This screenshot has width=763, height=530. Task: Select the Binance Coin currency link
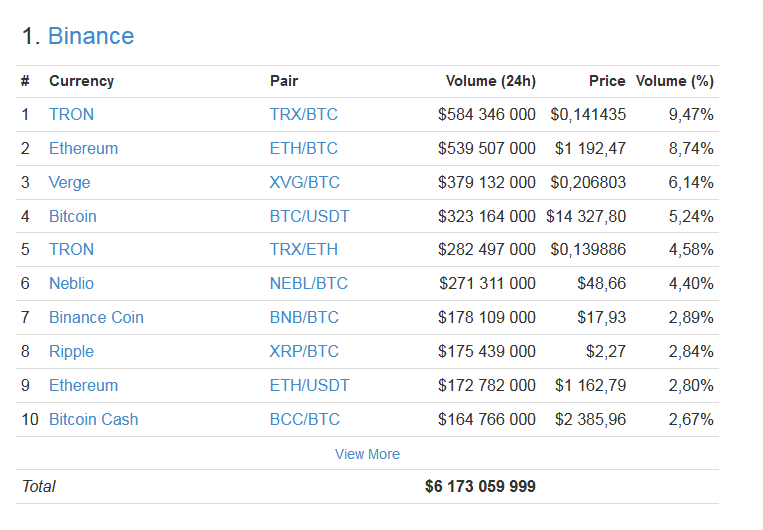pos(96,318)
